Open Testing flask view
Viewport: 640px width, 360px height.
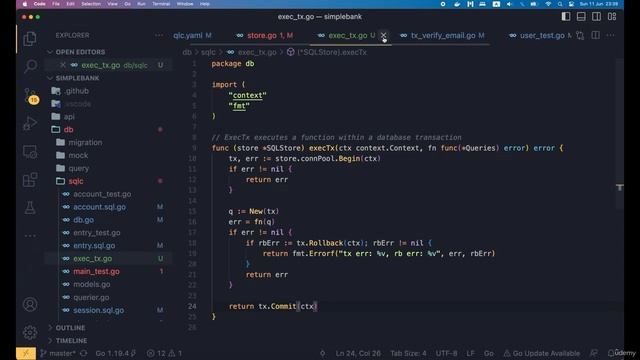point(30,207)
